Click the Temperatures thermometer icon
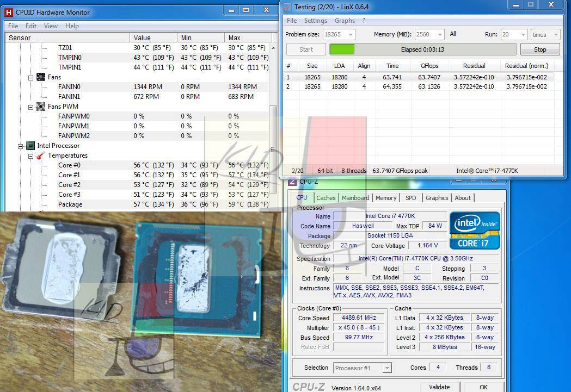The width and height of the screenshot is (571, 392). pyautogui.click(x=41, y=155)
